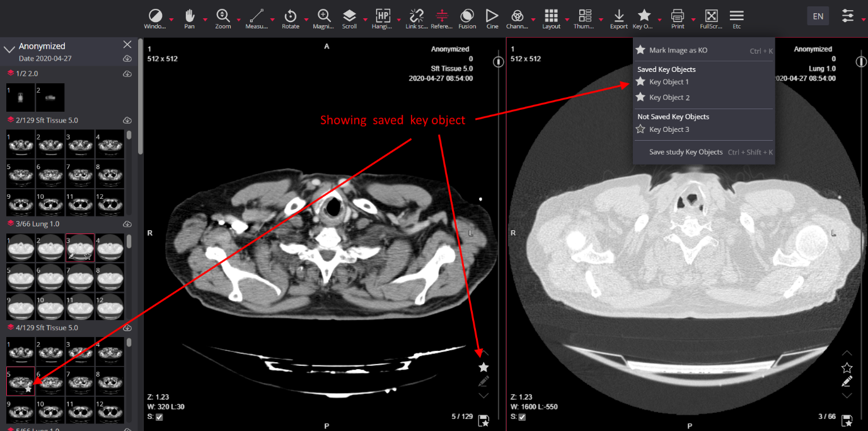Select starred thumbnail 5 in series 4/129
The height and width of the screenshot is (431, 868).
point(20,381)
